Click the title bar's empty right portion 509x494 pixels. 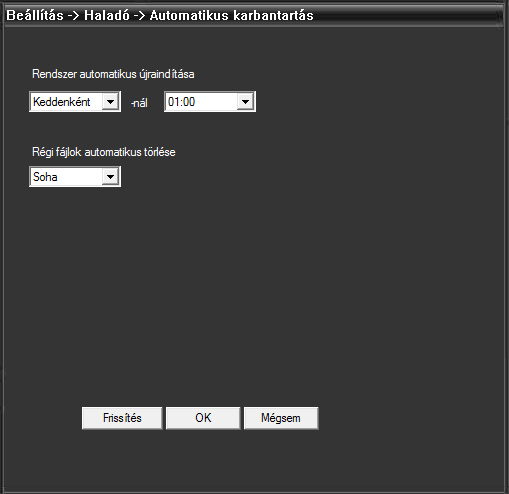(407, 16)
